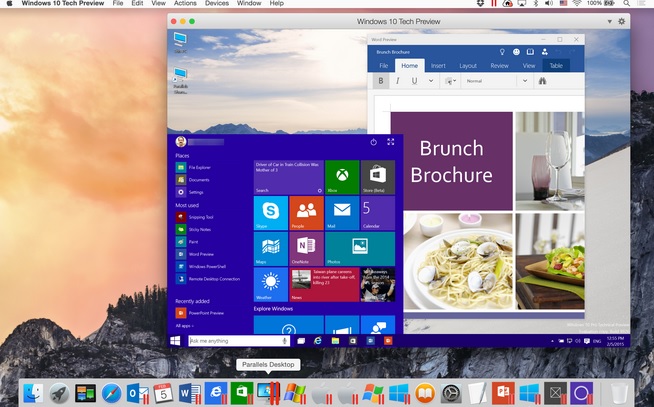Select the Table ribbon tab
Screen dimensions: 654x407
click(x=556, y=65)
